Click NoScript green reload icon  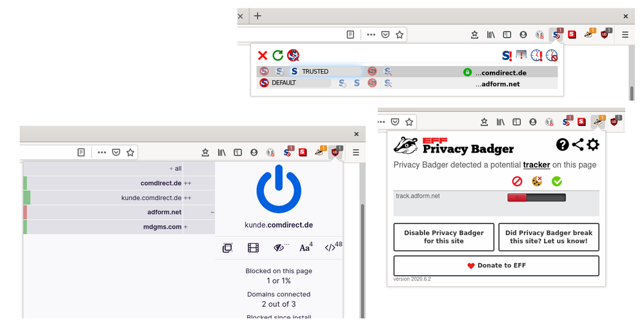coord(277,56)
